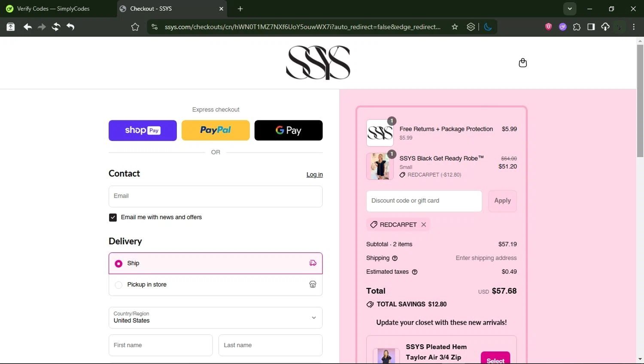The height and width of the screenshot is (364, 644).
Task: Open the red shield extension icon
Action: point(548,27)
